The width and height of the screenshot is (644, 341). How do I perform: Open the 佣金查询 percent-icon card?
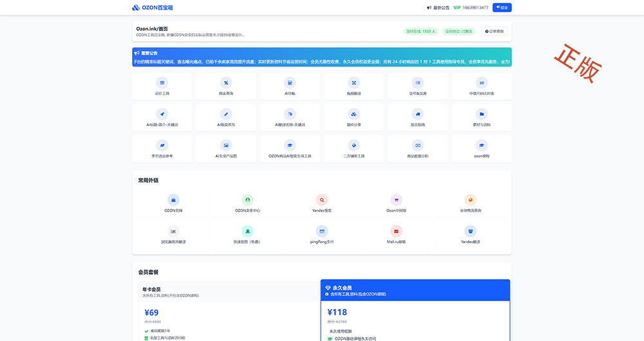226,86
